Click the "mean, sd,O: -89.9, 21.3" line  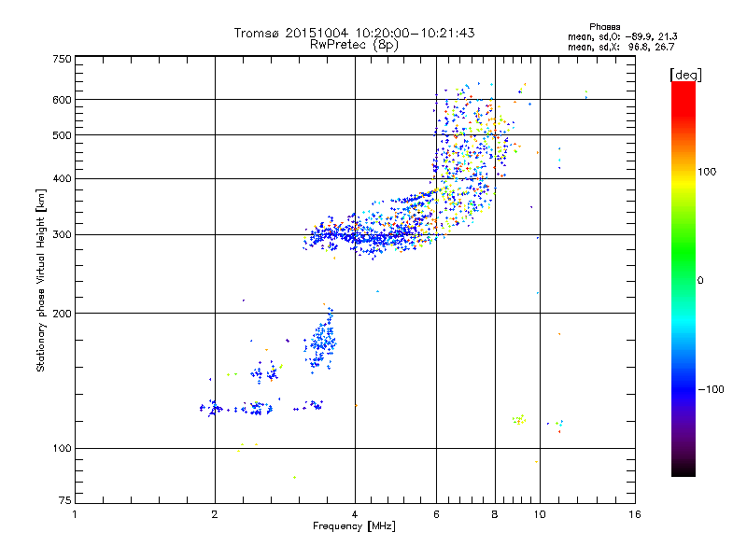(x=622, y=36)
